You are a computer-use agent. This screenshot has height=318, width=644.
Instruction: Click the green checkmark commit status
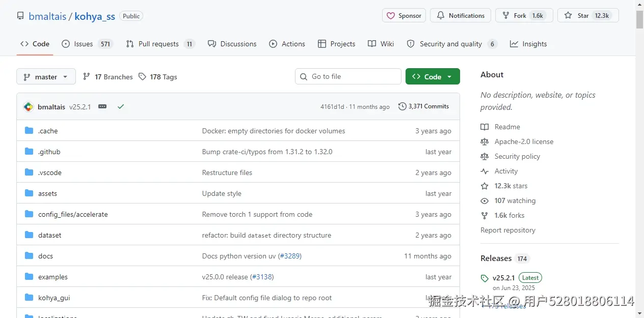121,107
